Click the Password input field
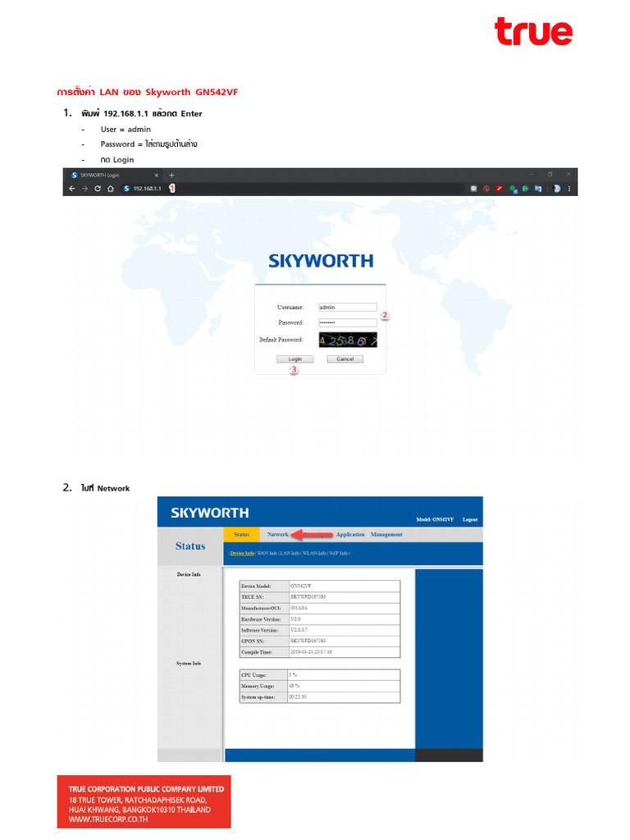Viewport: 630px width, 840px height. (348, 322)
